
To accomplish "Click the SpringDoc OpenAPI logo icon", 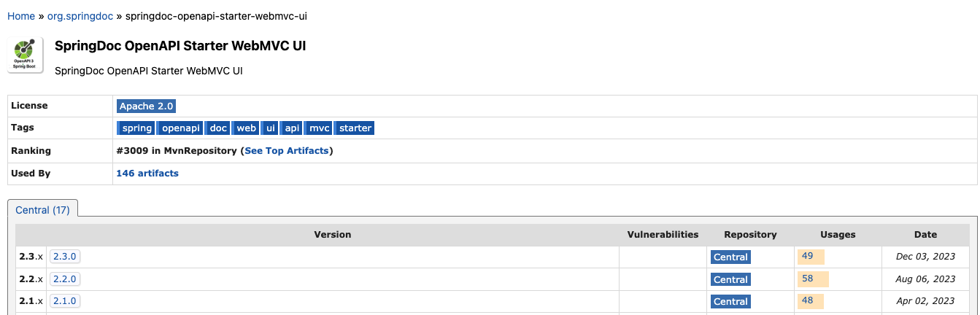I will pyautogui.click(x=26, y=55).
